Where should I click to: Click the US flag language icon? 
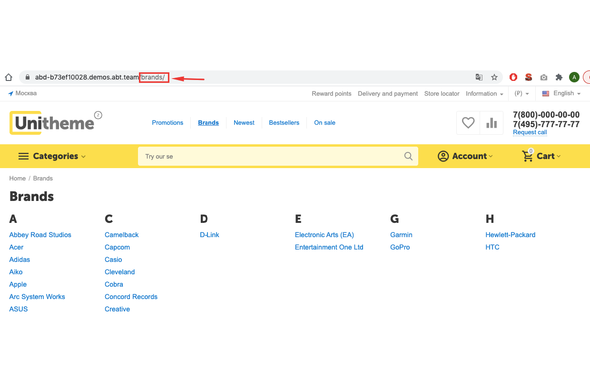546,93
